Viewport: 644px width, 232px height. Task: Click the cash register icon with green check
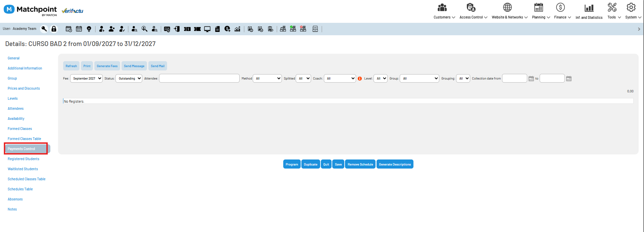[x=293, y=29]
